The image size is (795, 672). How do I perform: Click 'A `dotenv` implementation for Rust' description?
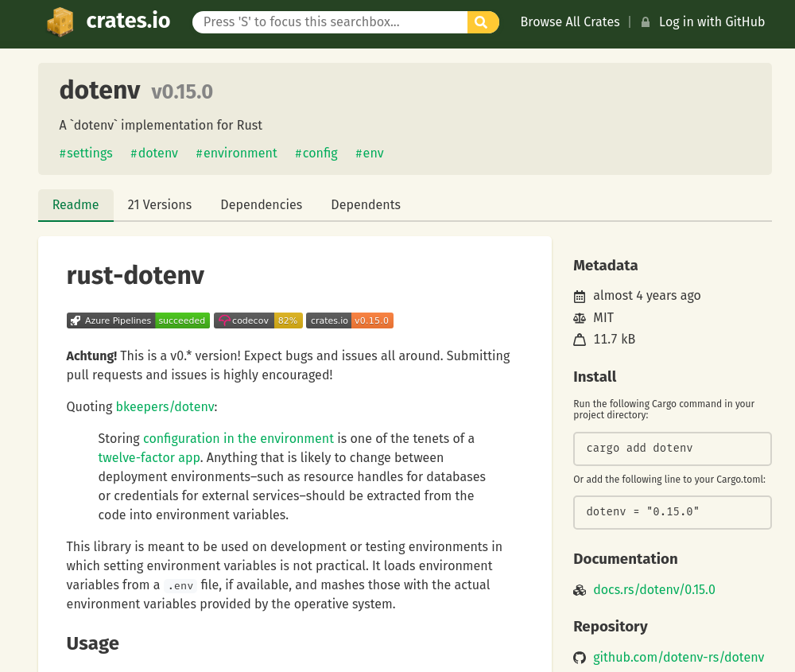pos(161,126)
